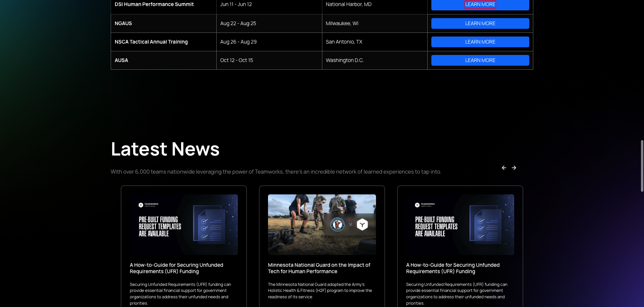
Task: Open the Minnesota National Guard tech impact article
Action: 319,268
